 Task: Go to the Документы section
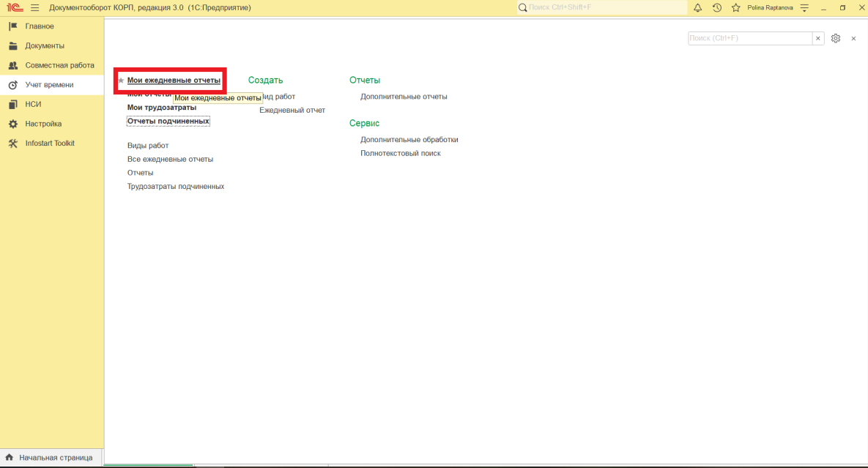pos(45,45)
